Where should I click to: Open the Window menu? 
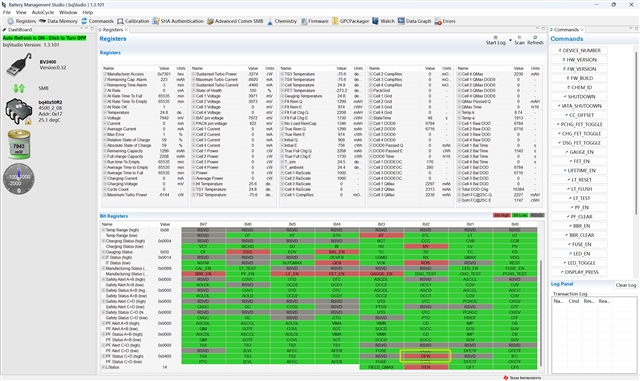(68, 13)
